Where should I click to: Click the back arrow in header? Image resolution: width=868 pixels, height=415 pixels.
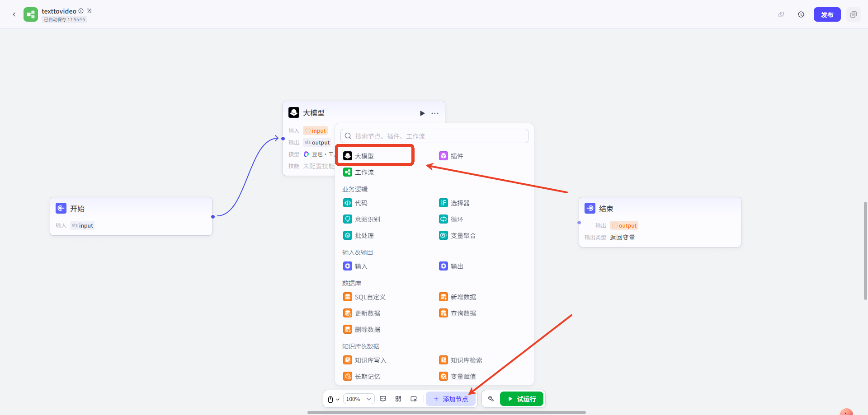(x=14, y=14)
